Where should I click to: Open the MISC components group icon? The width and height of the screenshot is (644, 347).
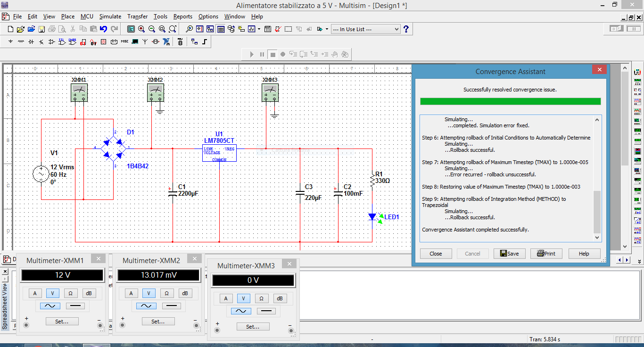(124, 42)
